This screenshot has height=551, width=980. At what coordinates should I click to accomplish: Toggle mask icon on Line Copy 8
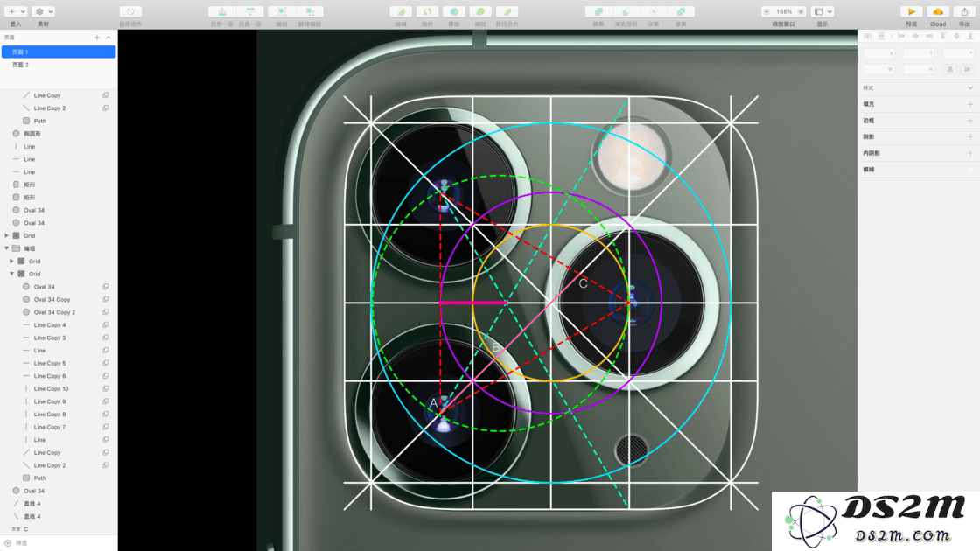tap(106, 415)
